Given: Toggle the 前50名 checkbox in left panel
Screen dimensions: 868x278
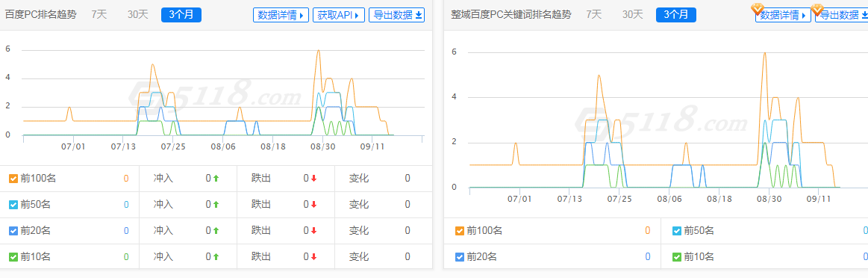Looking at the screenshot, I should 13,205.
